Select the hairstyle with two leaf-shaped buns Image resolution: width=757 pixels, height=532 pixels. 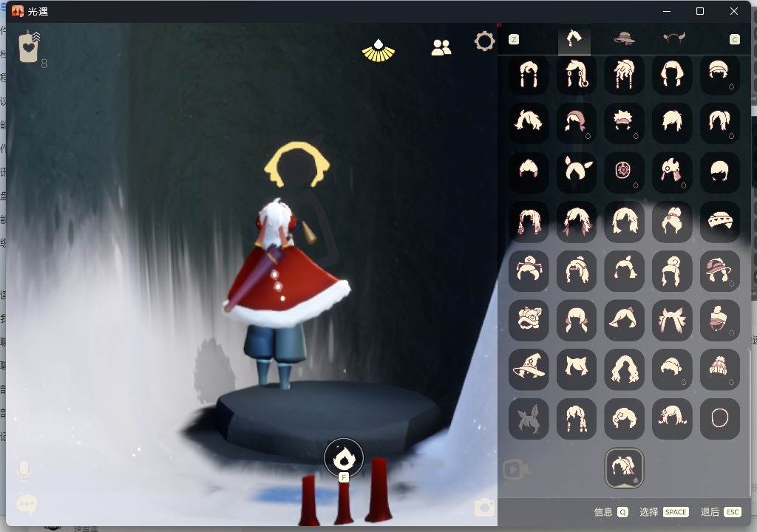(577, 172)
